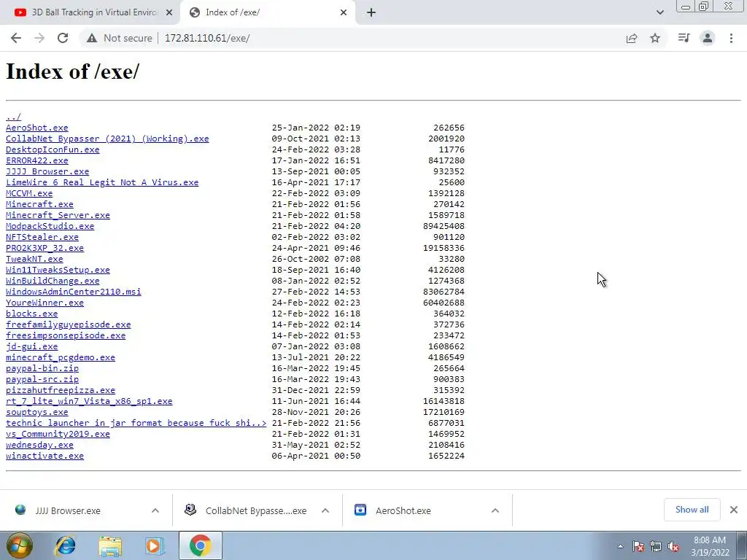Open downloaded AeroShot.exe from download bar
This screenshot has height=560, width=747.
403,511
